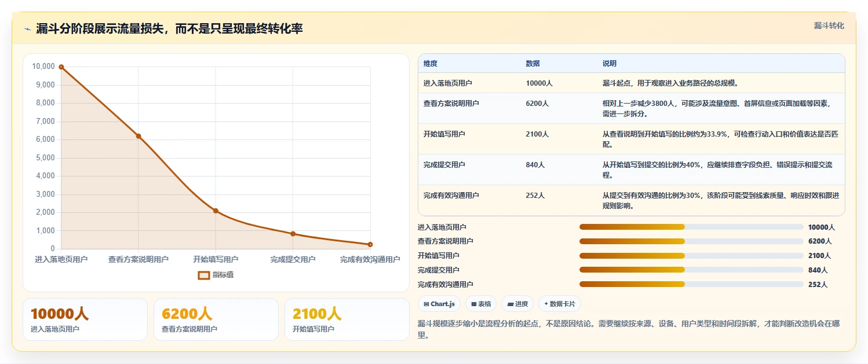Click the 2100人 data card

[x=347, y=319]
